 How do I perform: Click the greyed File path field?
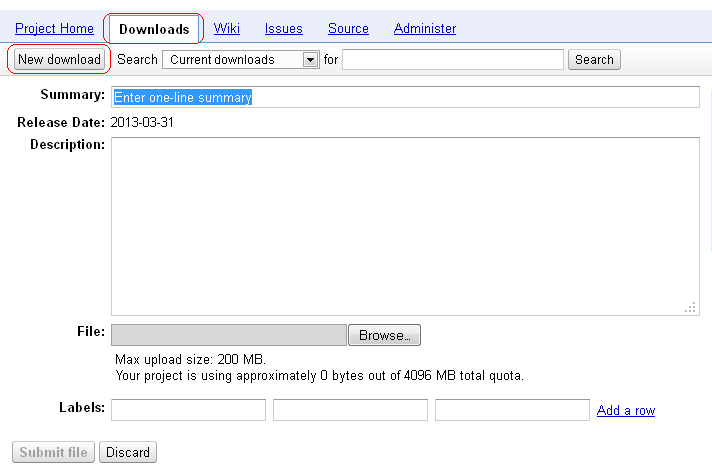click(x=229, y=335)
